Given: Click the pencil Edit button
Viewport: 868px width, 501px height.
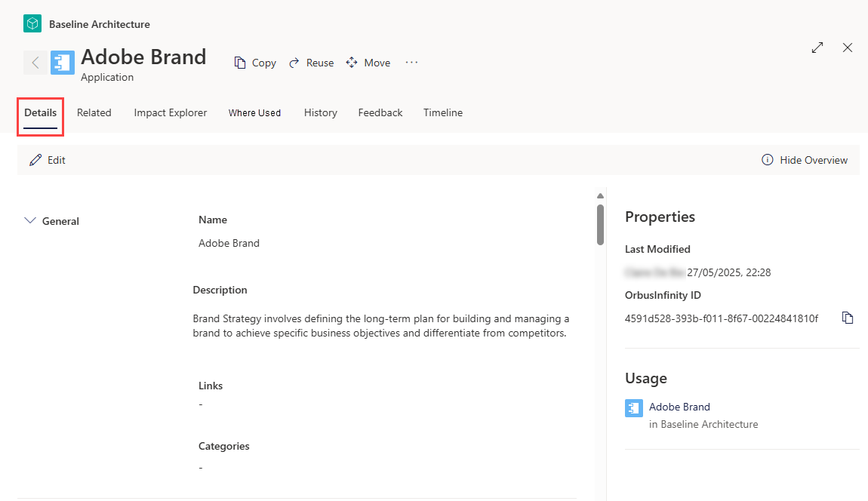Looking at the screenshot, I should (x=48, y=160).
